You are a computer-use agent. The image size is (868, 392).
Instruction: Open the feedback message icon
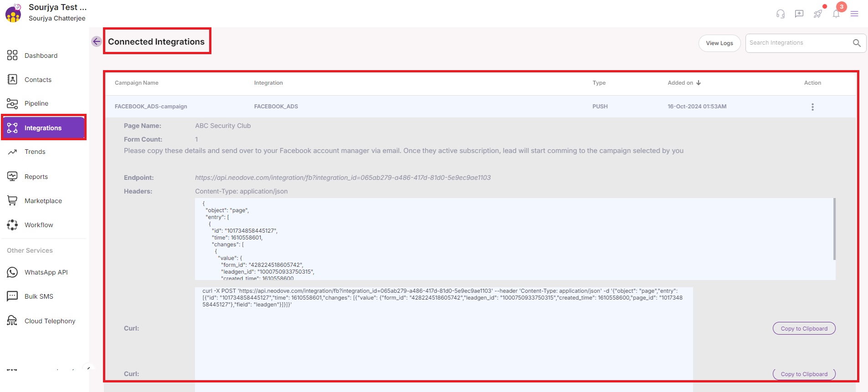pos(799,14)
